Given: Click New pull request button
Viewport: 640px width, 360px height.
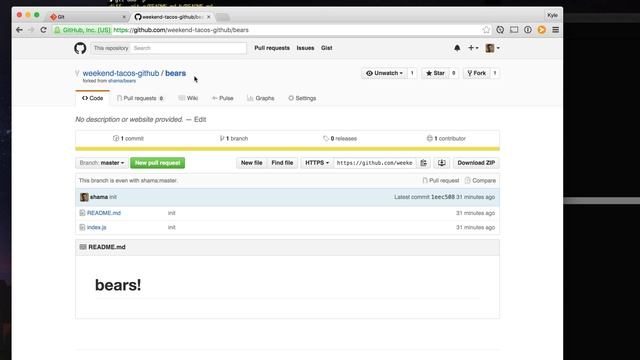Looking at the screenshot, I should 158,163.
